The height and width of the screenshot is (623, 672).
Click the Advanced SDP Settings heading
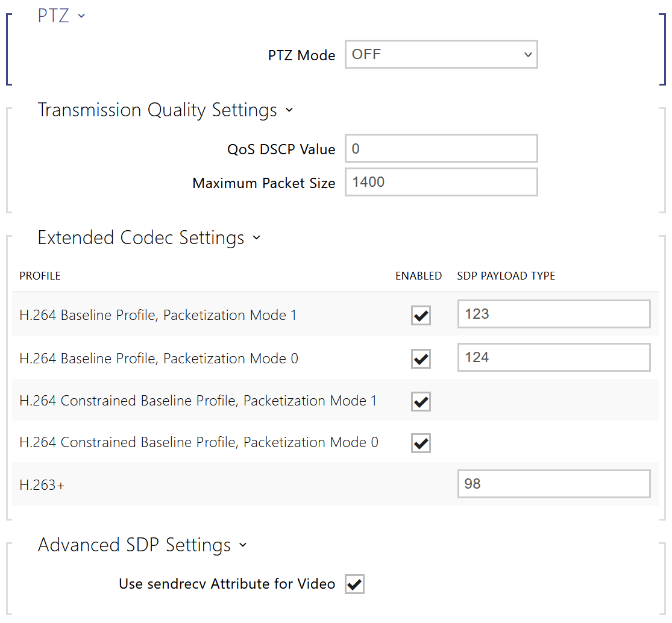pos(134,545)
